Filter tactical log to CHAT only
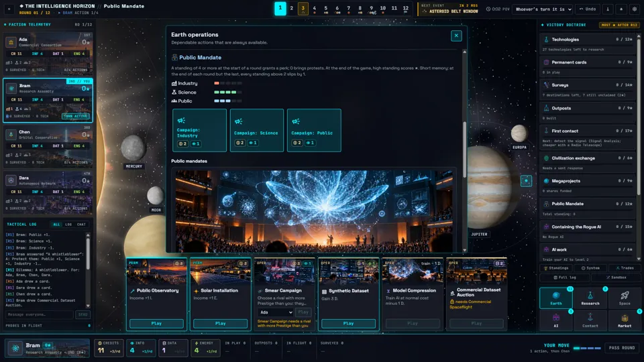Screen dimensions: 644x362 coord(81,225)
